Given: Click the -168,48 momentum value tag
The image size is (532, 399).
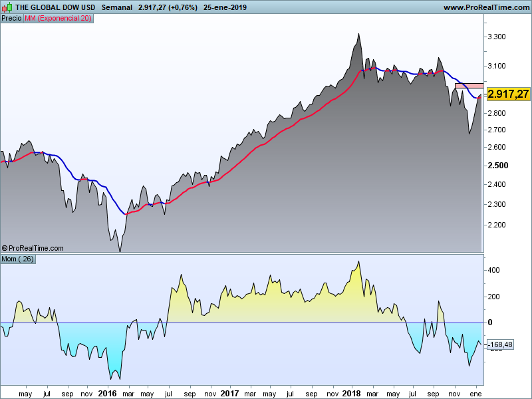Looking at the screenshot, I should (x=500, y=344).
